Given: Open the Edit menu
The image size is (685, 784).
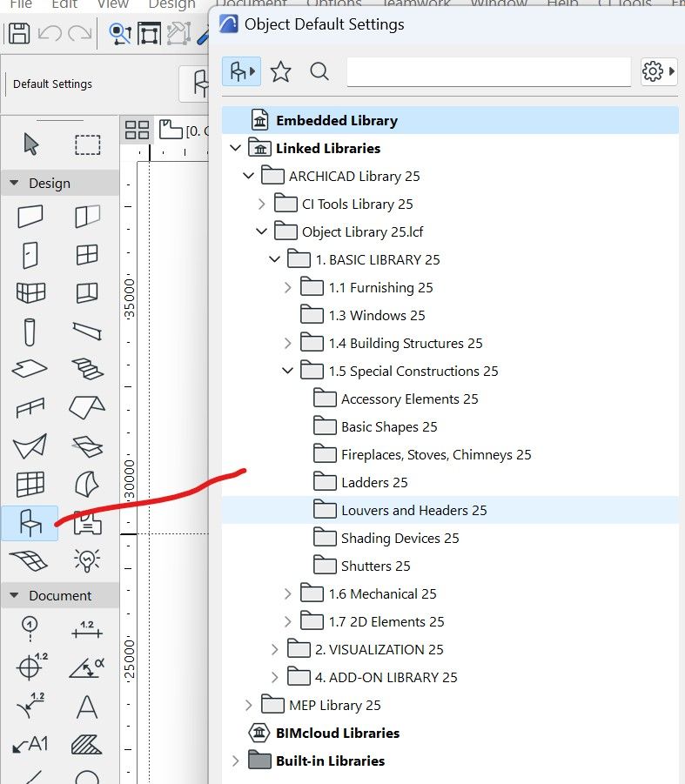Looking at the screenshot, I should click(64, 4).
